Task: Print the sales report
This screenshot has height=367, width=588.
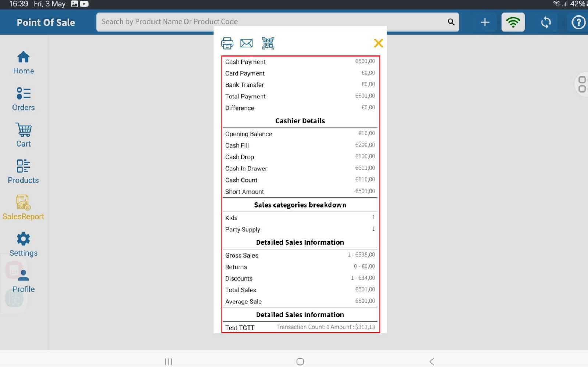Action: [x=227, y=43]
